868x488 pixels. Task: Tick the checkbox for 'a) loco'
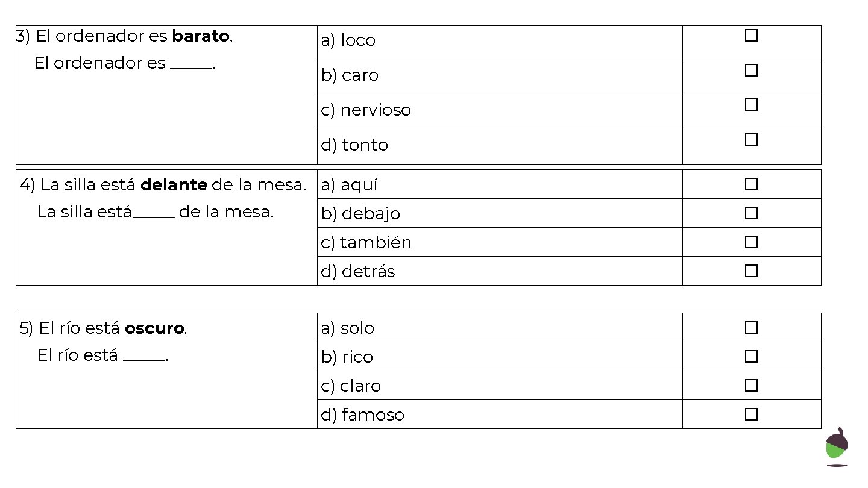pos(751,36)
